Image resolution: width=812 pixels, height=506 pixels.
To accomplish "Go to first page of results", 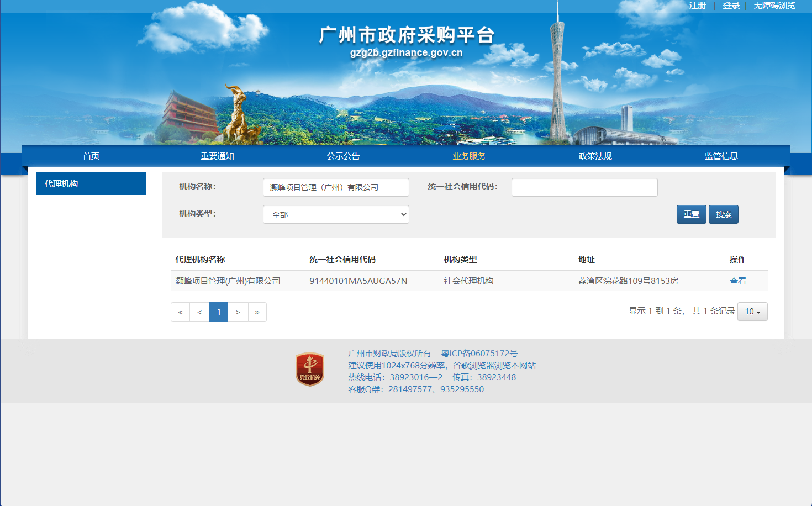I will [180, 312].
